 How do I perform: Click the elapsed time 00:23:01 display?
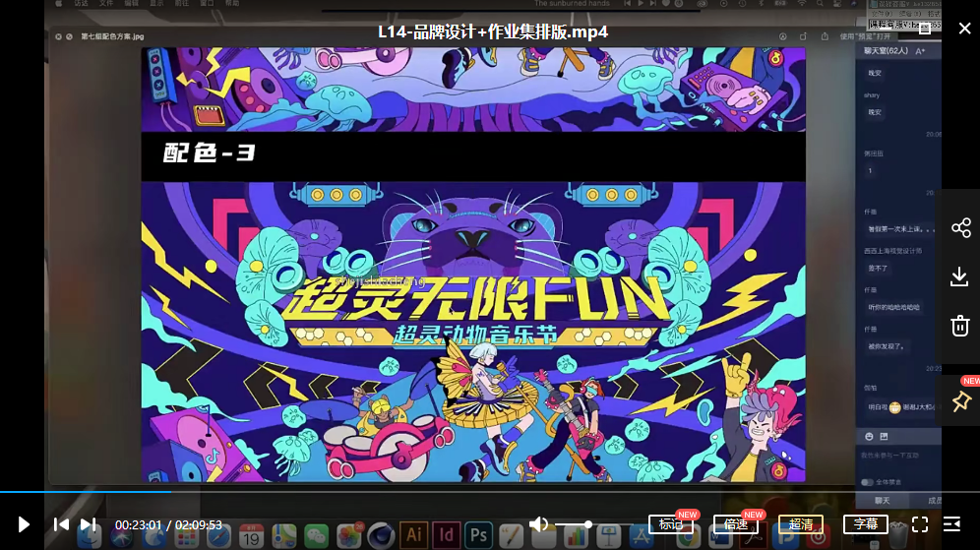(x=138, y=525)
